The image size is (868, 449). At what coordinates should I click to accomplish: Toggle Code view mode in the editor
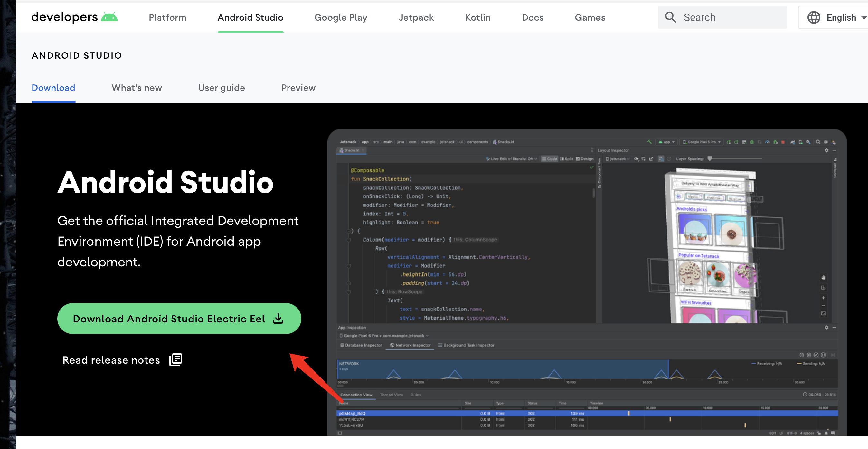(x=550, y=159)
